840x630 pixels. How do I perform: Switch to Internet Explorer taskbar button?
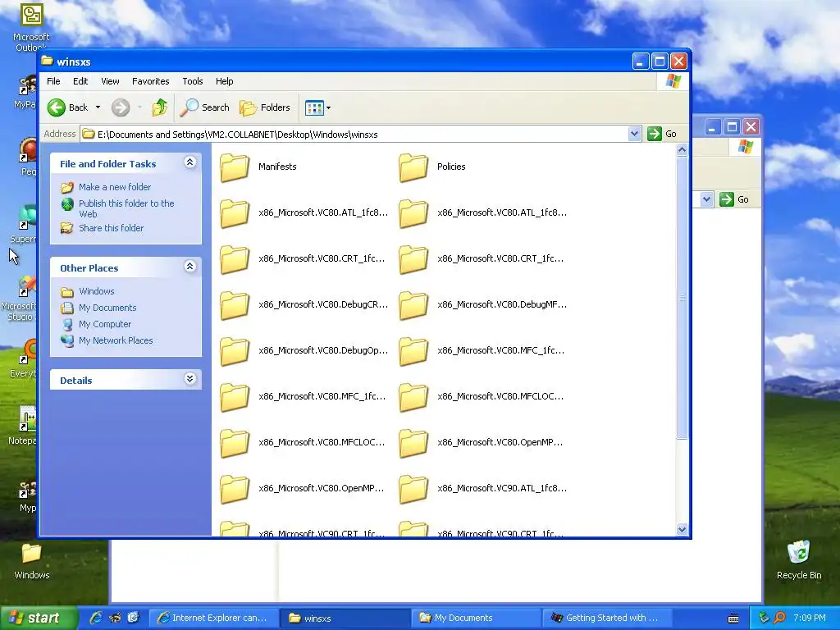point(213,619)
